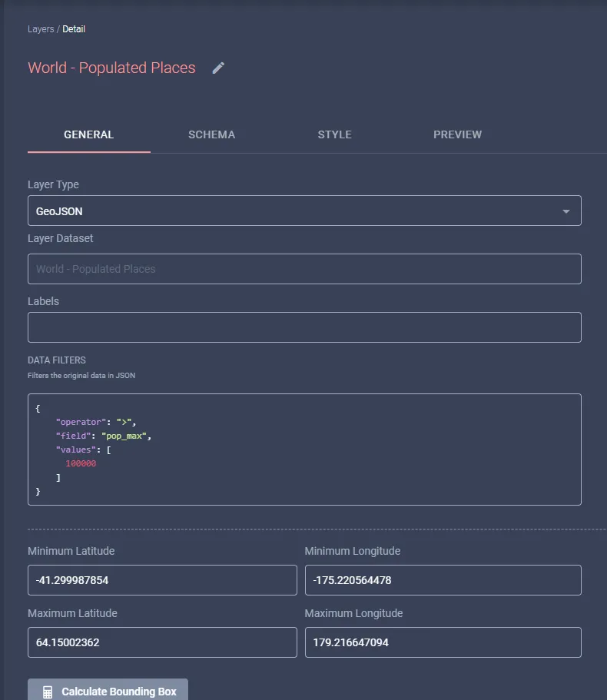Click the 100000 value in the JSON filter
The width and height of the screenshot is (607, 700).
click(x=81, y=463)
